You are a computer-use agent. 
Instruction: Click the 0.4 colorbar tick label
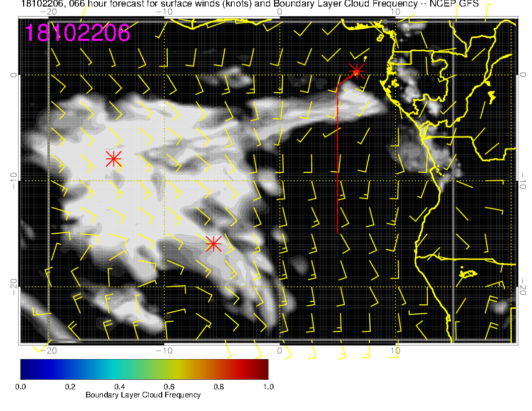tap(119, 387)
